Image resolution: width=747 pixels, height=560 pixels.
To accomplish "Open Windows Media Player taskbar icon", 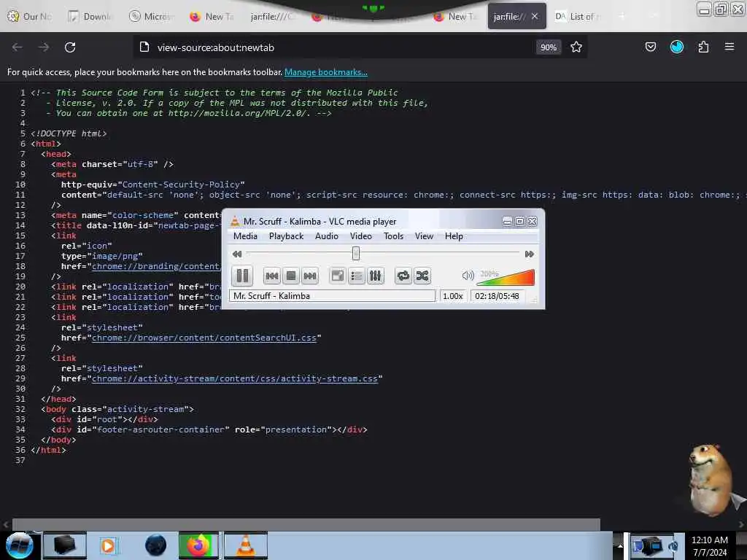I will click(x=108, y=545).
